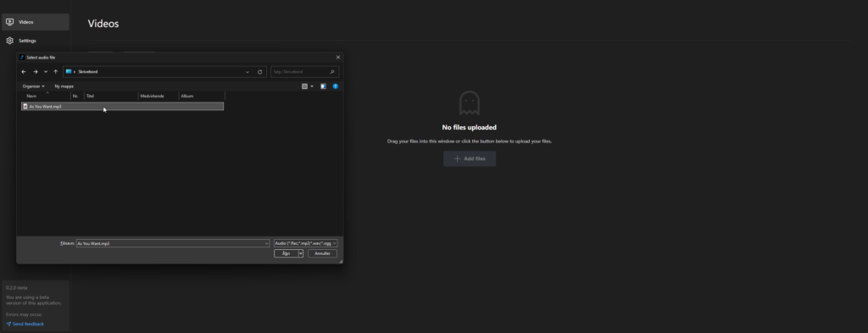868x333 pixels.
Task: Sort files by Medvirkende column
Action: pos(159,97)
